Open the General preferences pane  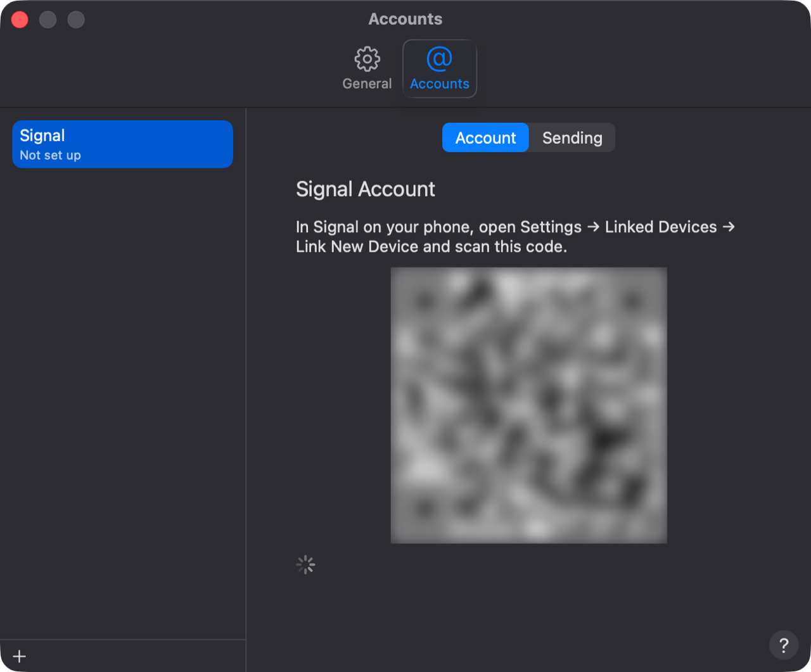(x=367, y=69)
